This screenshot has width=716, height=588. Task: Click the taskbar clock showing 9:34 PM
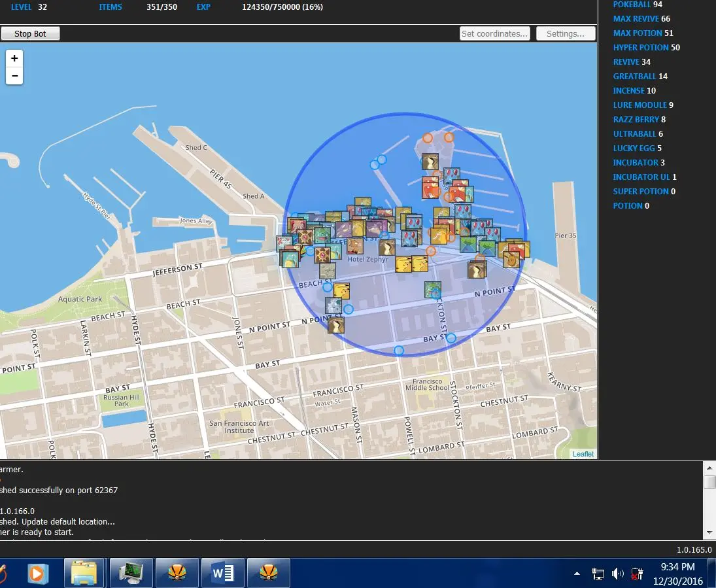coord(677,574)
